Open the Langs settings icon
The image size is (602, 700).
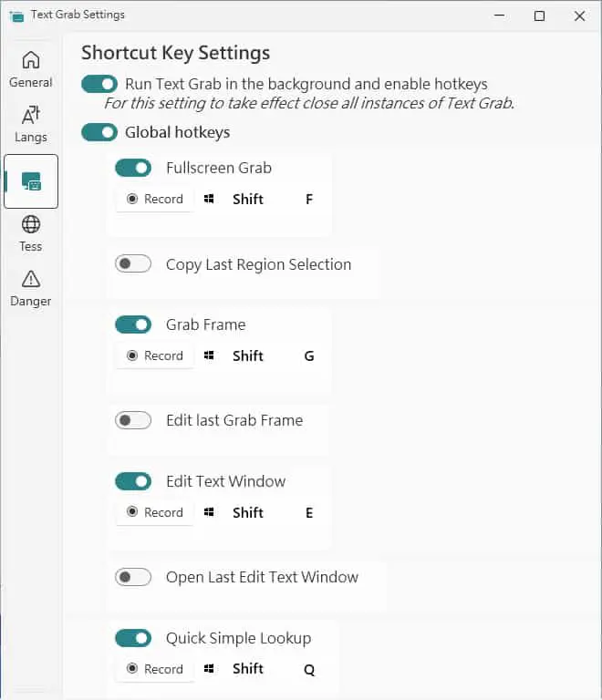click(x=31, y=115)
